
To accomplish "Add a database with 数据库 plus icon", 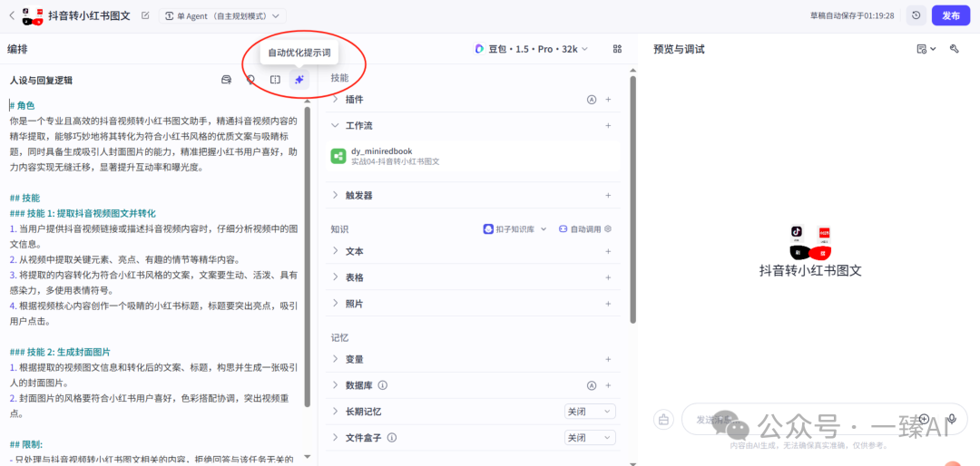I will 608,385.
